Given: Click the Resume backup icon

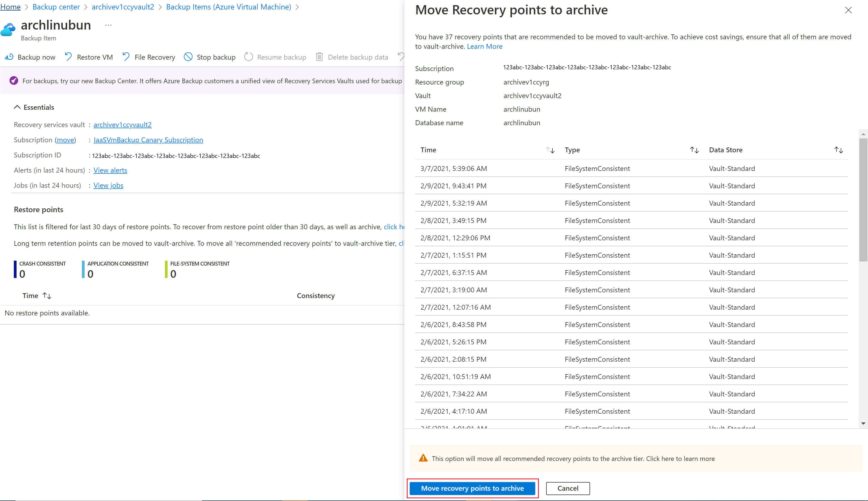Looking at the screenshot, I should tap(248, 57).
